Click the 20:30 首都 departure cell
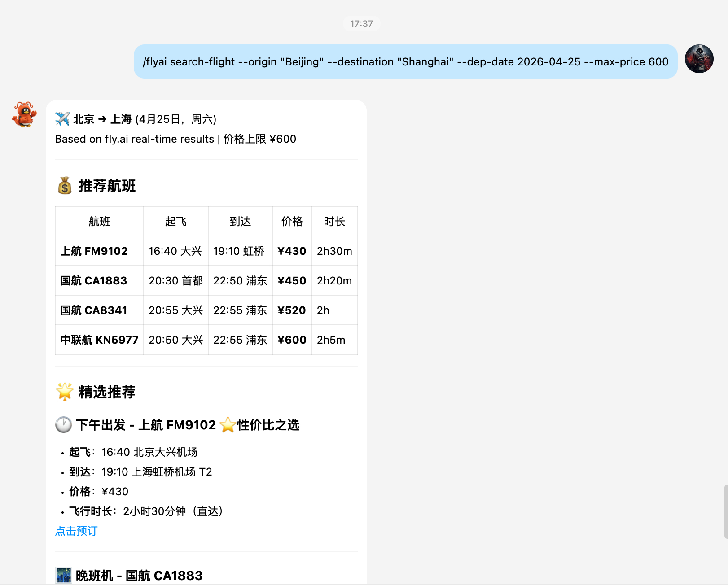 pyautogui.click(x=176, y=280)
